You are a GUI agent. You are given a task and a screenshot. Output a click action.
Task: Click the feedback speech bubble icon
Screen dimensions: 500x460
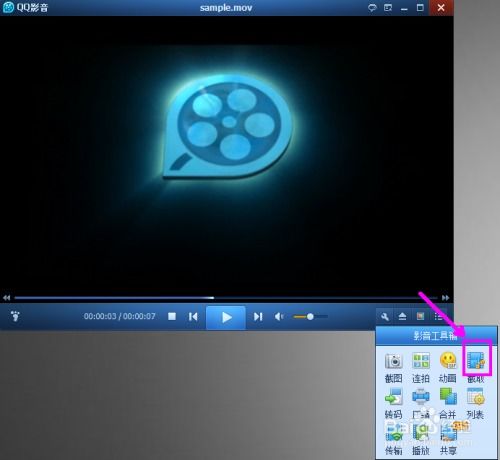click(372, 8)
